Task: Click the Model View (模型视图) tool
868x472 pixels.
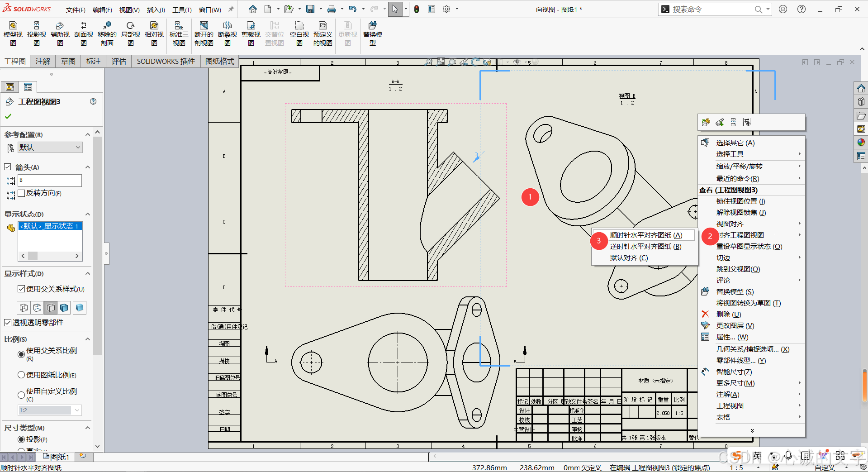Action: 13,33
